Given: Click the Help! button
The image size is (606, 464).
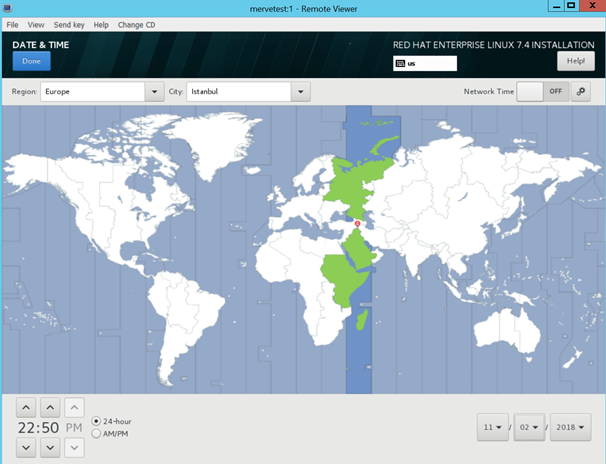Looking at the screenshot, I should 576,61.
